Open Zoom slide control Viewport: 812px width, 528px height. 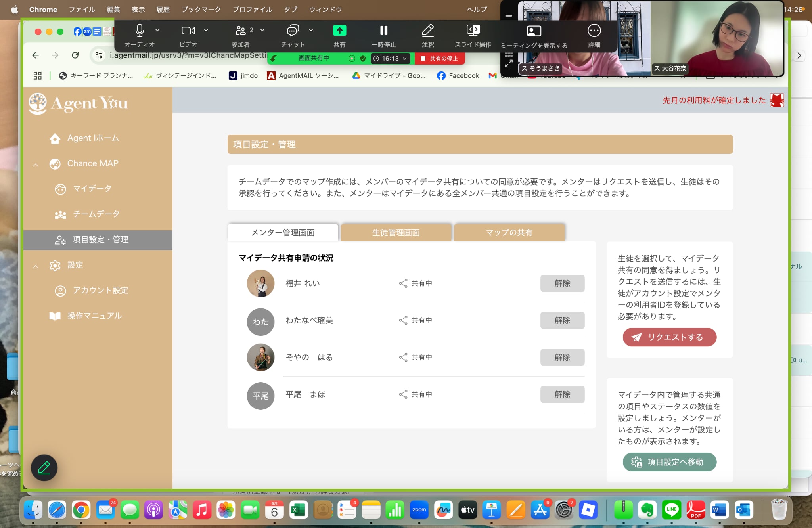(473, 31)
